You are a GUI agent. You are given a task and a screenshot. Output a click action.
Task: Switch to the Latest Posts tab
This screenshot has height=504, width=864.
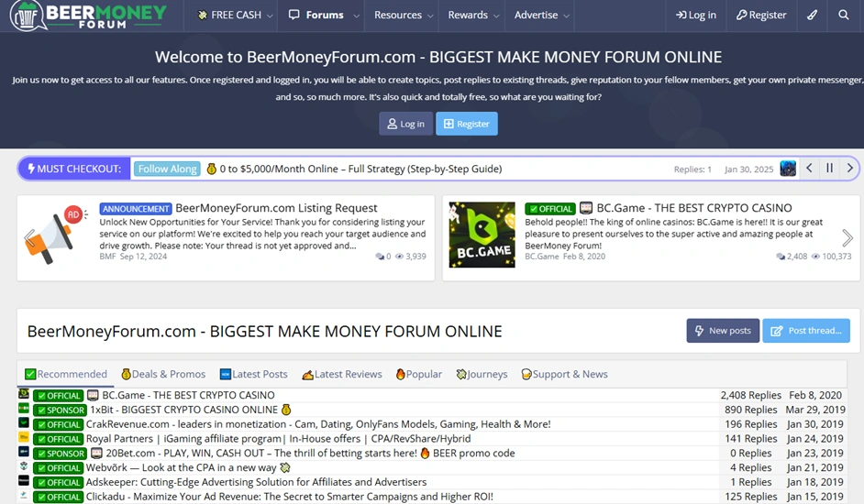[x=253, y=374]
